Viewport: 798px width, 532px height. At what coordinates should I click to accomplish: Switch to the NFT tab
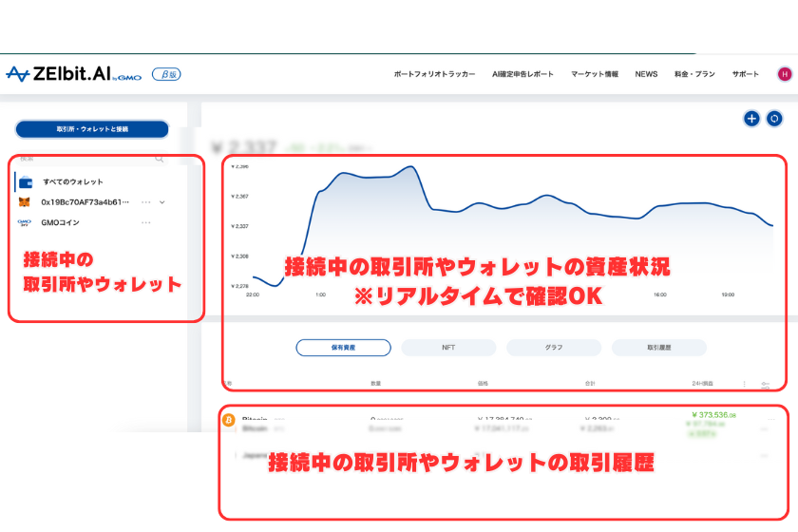pos(448,348)
